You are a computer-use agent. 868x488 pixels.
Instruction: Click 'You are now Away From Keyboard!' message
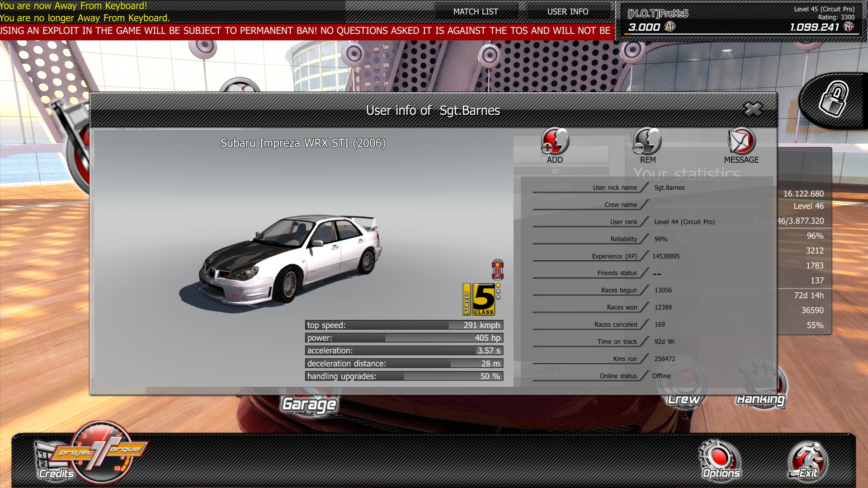pos(74,6)
